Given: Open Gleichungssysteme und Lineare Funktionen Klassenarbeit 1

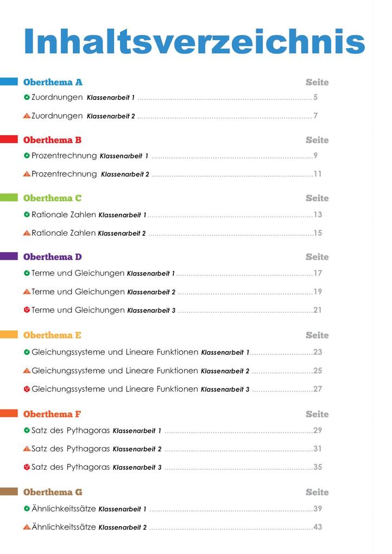Looking at the screenshot, I should (173, 352).
